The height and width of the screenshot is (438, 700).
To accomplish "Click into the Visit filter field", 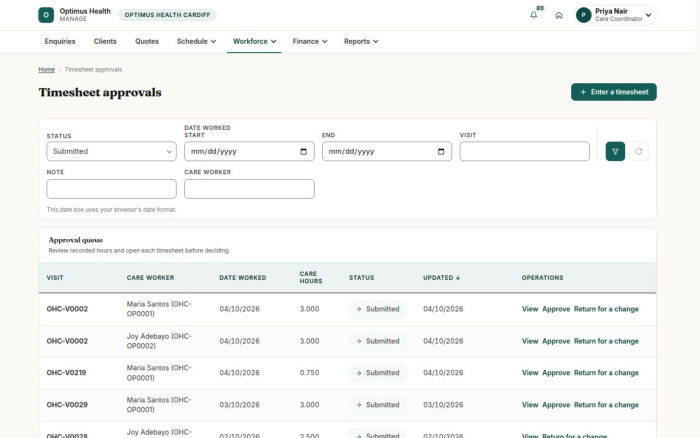I will tap(525, 151).
